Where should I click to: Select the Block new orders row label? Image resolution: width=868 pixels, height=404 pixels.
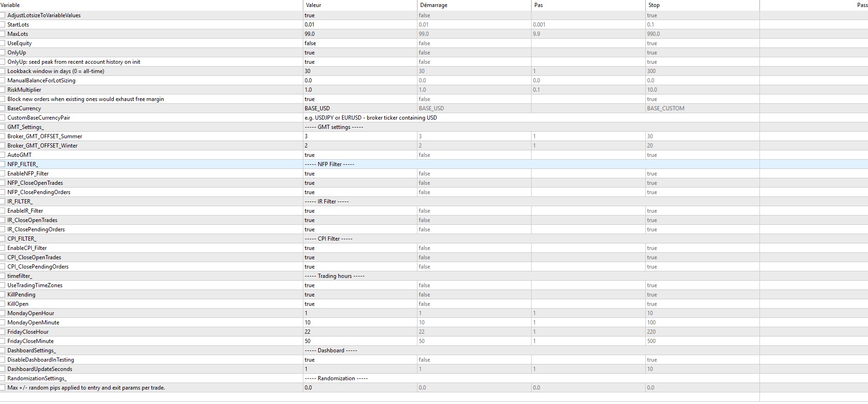coord(85,99)
